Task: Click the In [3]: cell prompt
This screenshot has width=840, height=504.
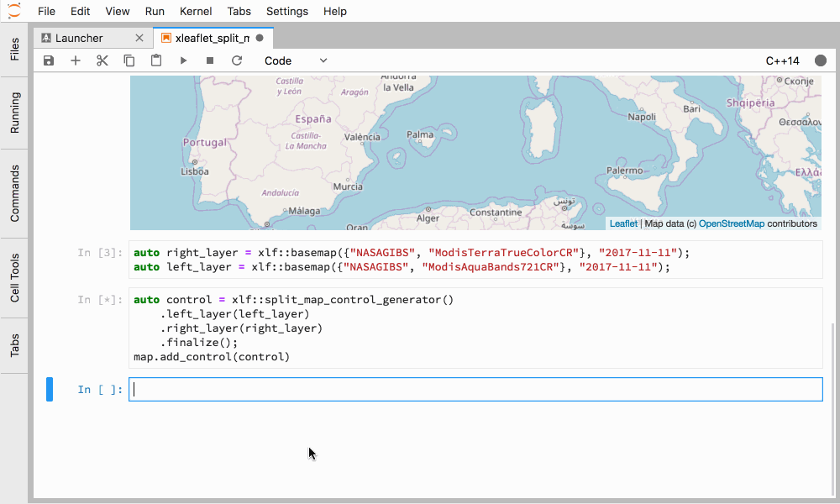Action: 100,252
